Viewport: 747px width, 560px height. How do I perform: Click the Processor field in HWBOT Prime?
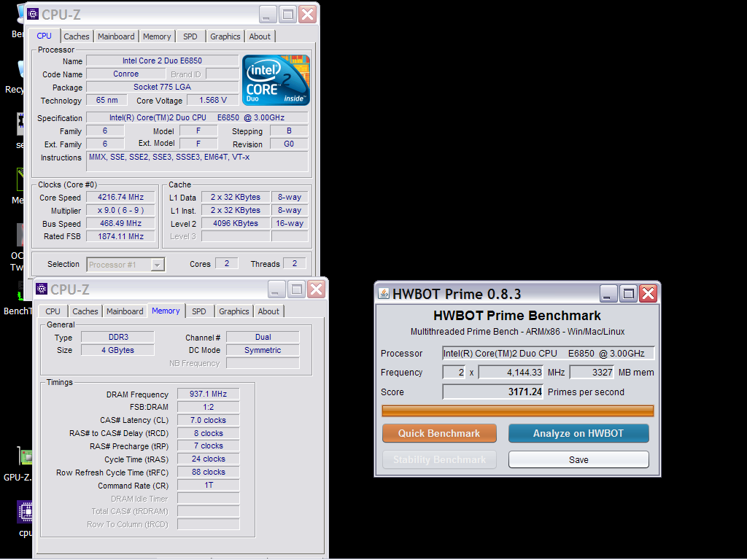coord(549,354)
